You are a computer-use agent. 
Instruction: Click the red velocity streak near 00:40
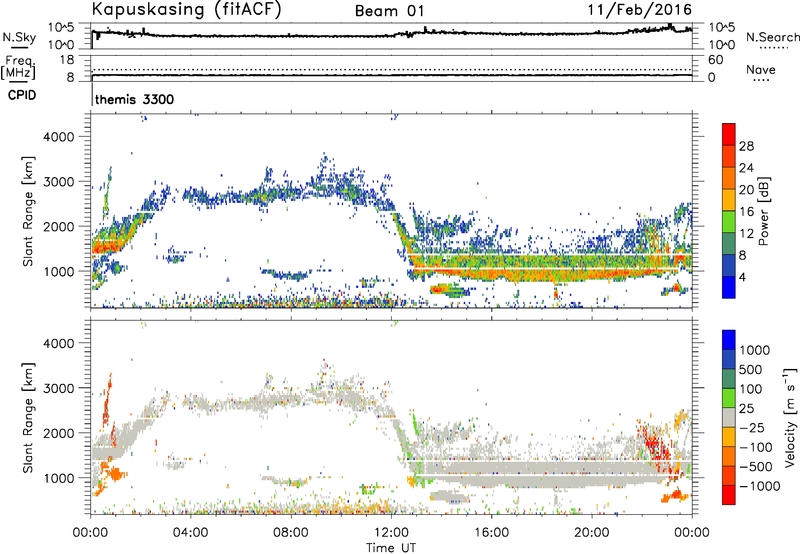click(106, 400)
